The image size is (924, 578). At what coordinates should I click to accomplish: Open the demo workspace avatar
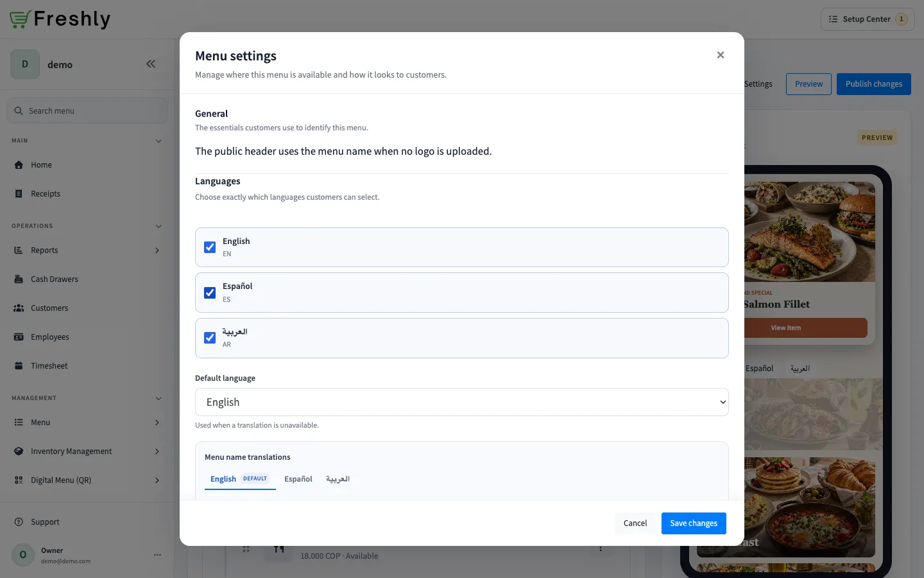(x=25, y=64)
